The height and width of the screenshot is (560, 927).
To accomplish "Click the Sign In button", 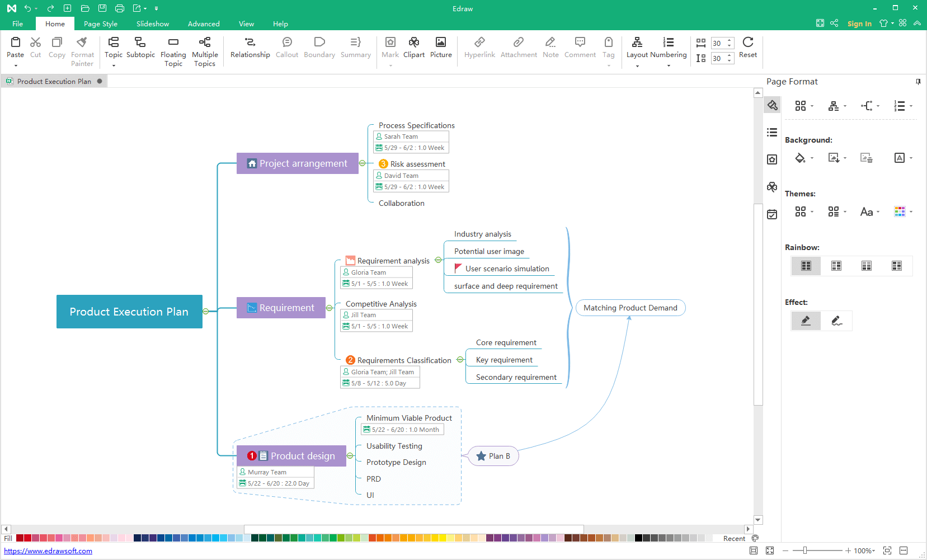I will click(859, 23).
